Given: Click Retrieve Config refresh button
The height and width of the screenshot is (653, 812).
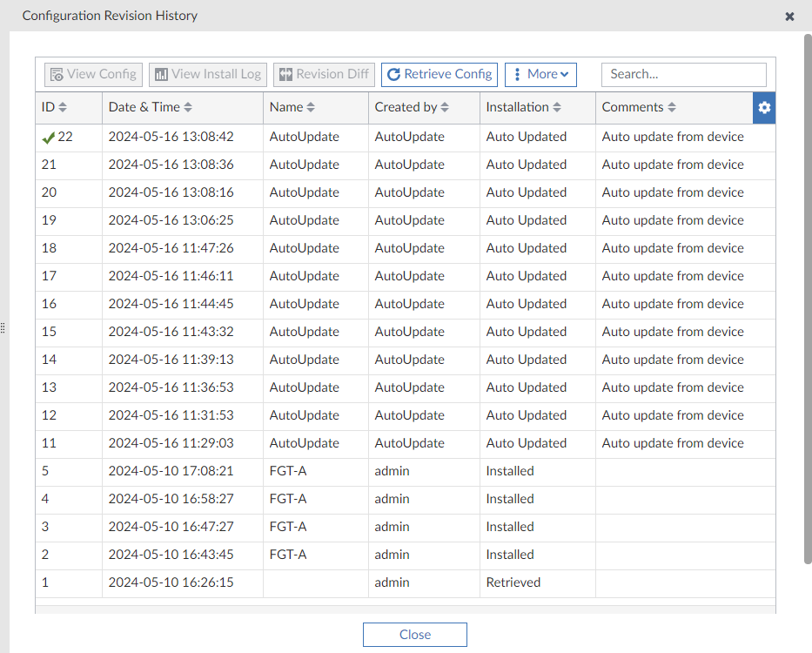Looking at the screenshot, I should [x=440, y=74].
